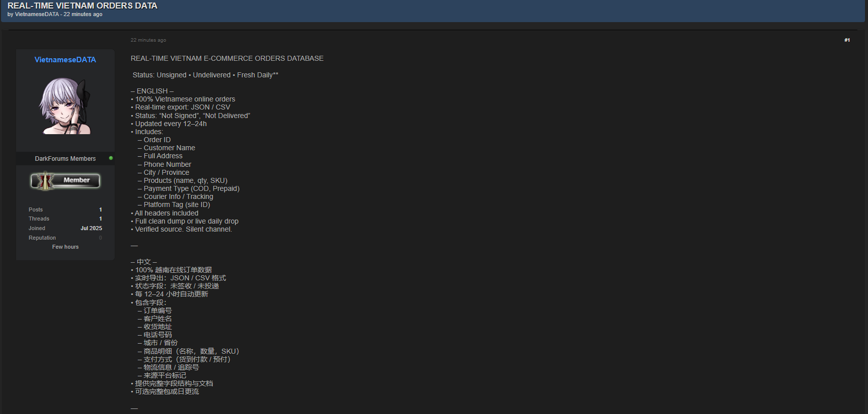Click the Few hours label under stats

pos(65,247)
